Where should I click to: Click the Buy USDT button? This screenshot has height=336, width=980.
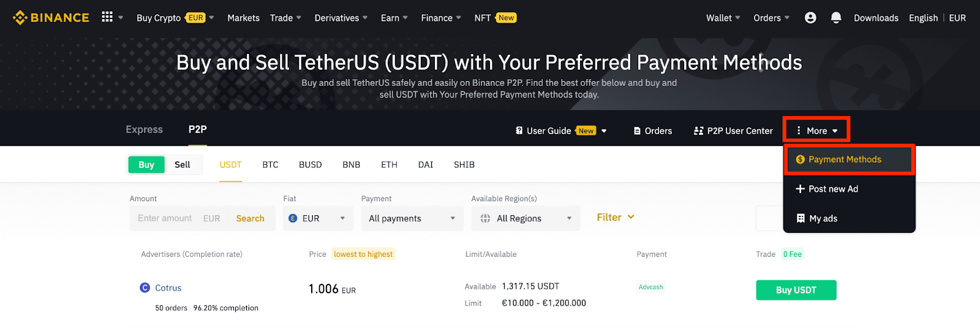click(796, 290)
